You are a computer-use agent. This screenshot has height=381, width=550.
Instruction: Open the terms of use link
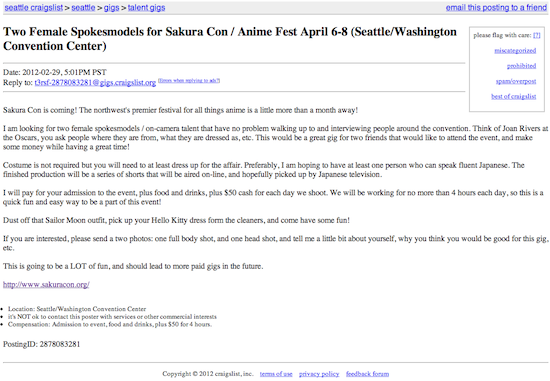[x=276, y=374]
